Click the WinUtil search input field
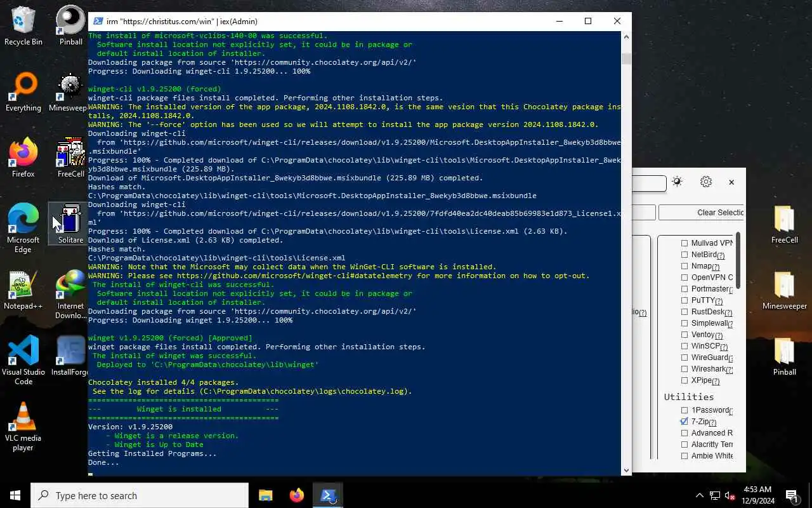Screen dimensions: 812x508 click(649, 183)
